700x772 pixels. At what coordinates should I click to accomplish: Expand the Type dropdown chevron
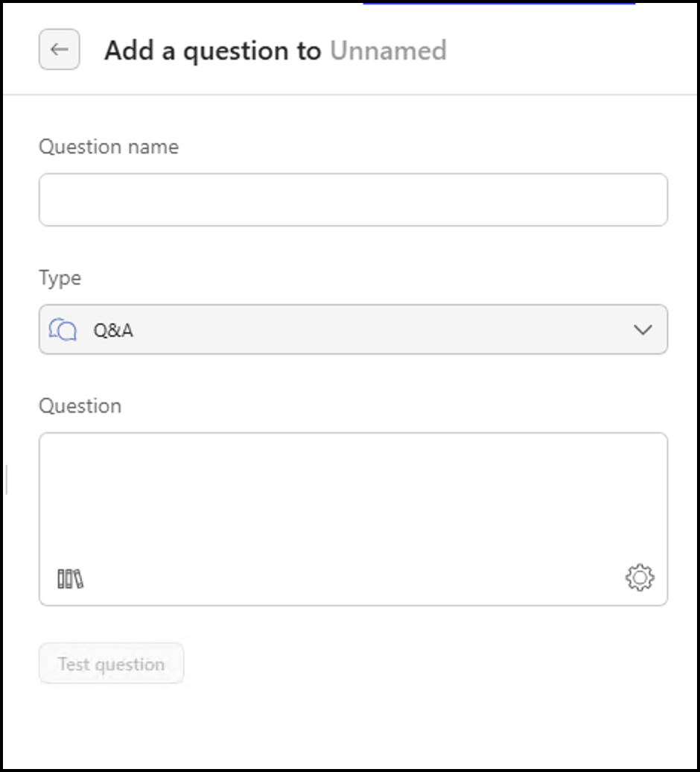pos(643,329)
